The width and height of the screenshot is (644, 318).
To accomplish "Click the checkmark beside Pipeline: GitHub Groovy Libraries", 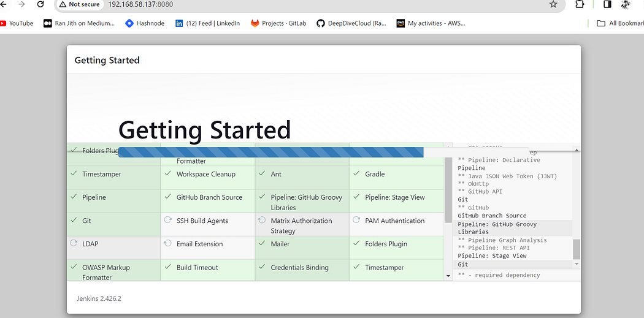I will [262, 197].
